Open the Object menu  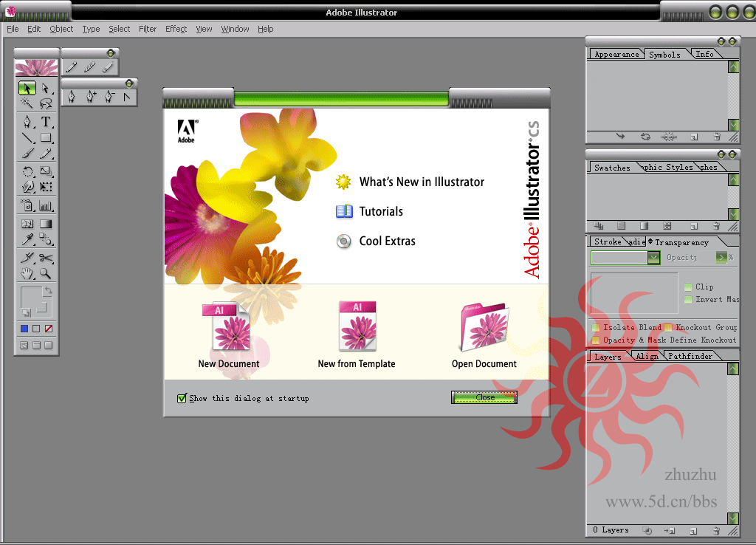point(61,29)
